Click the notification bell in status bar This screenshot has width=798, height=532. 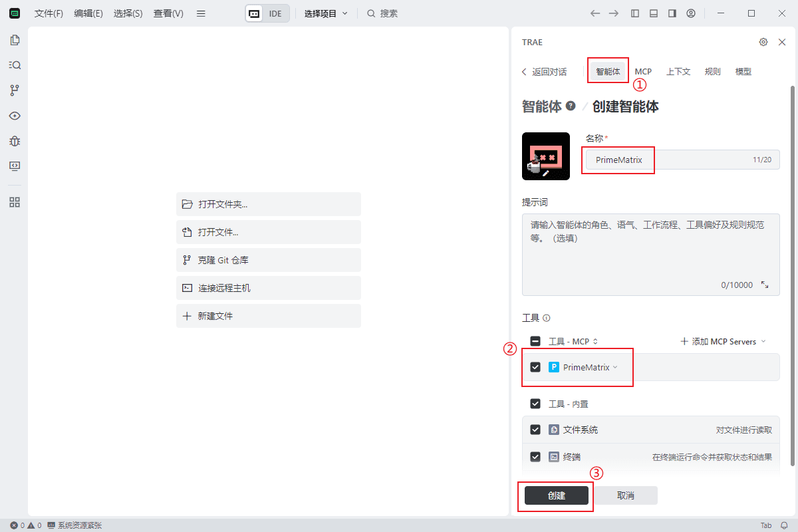[784, 525]
